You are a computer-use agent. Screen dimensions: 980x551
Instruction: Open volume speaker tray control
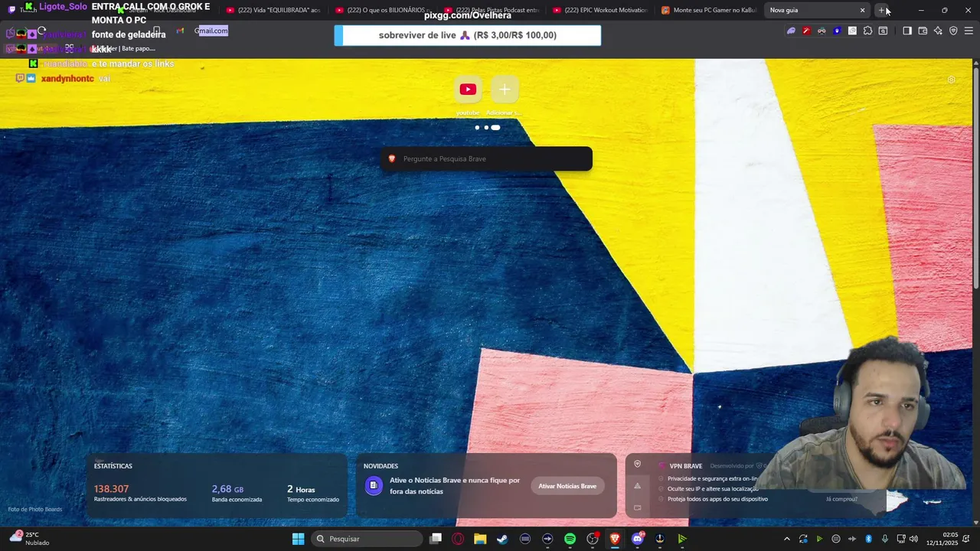click(x=913, y=539)
